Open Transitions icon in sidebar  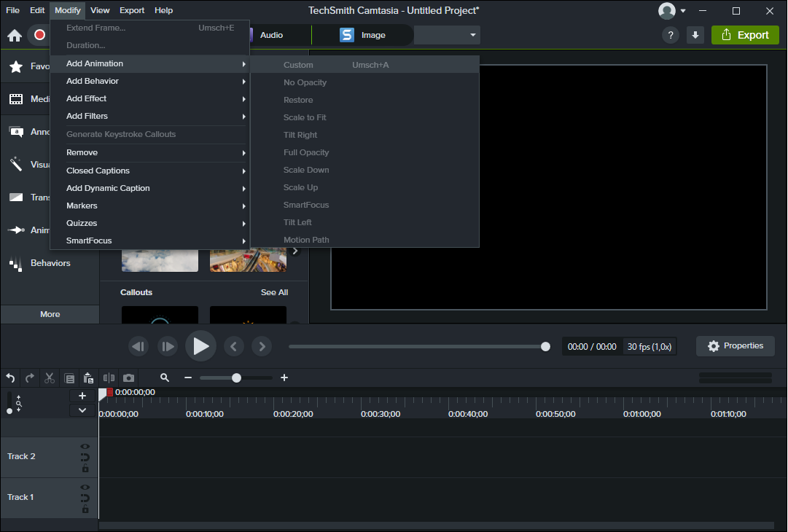(x=16, y=197)
